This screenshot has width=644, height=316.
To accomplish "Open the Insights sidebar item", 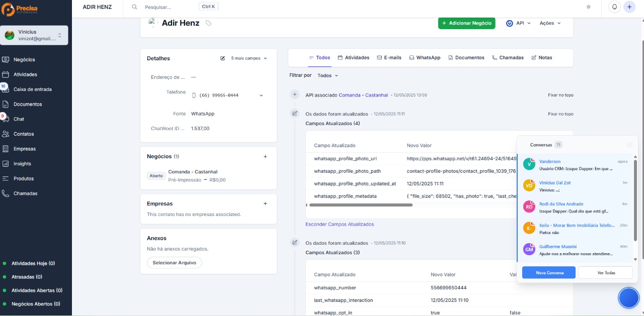I will [x=22, y=164].
